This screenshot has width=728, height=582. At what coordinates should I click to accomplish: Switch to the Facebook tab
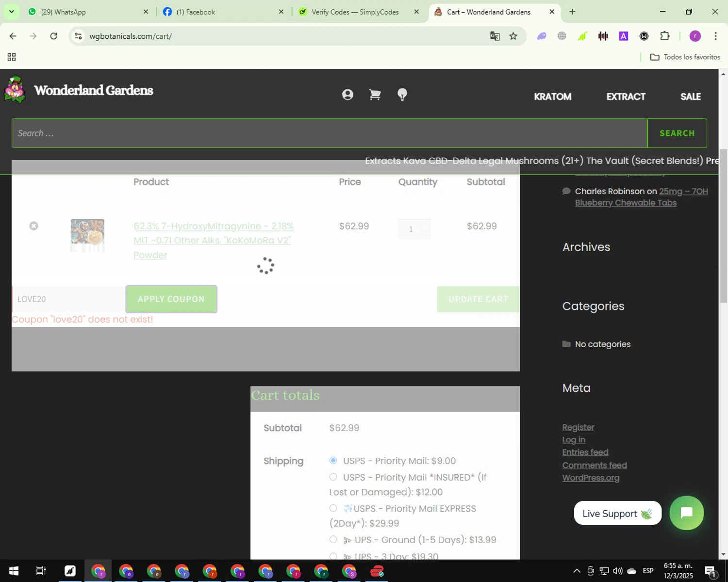(223, 12)
